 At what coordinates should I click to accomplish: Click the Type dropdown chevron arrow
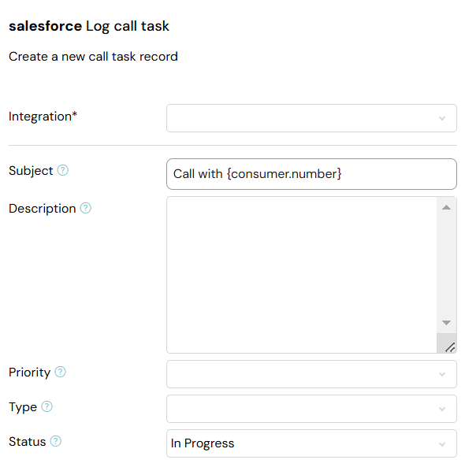coord(442,410)
